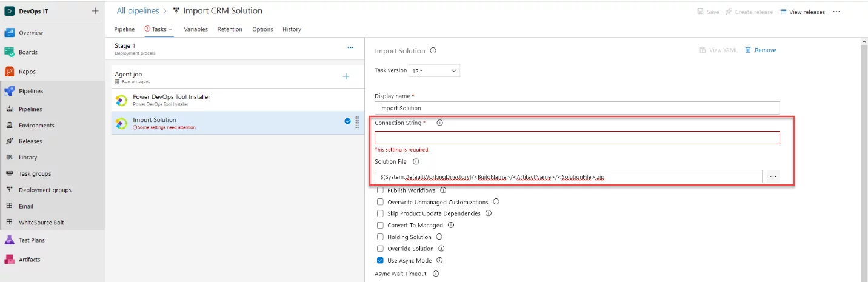Click the All pipelines breadcrumb link
Viewport: 868px width, 282px height.
(x=138, y=10)
